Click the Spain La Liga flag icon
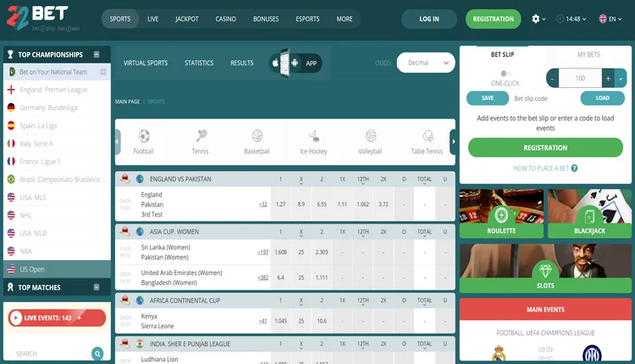The width and height of the screenshot is (635, 364). click(x=11, y=125)
